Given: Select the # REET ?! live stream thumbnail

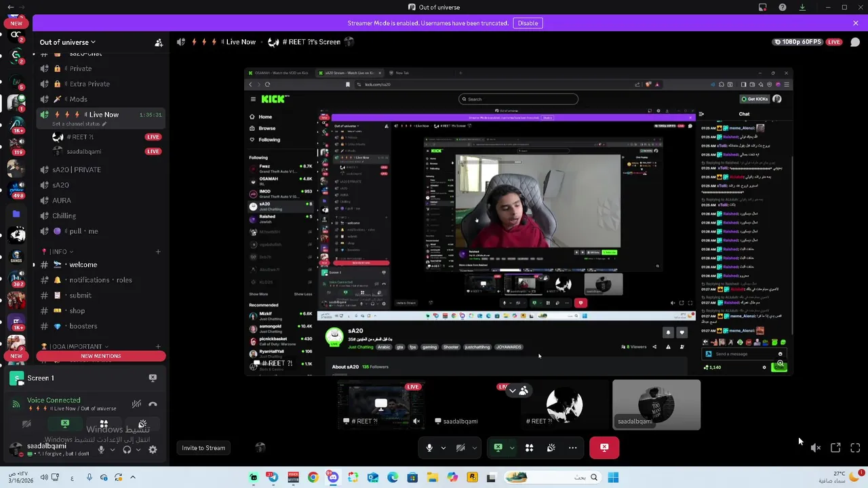Looking at the screenshot, I should (x=381, y=405).
